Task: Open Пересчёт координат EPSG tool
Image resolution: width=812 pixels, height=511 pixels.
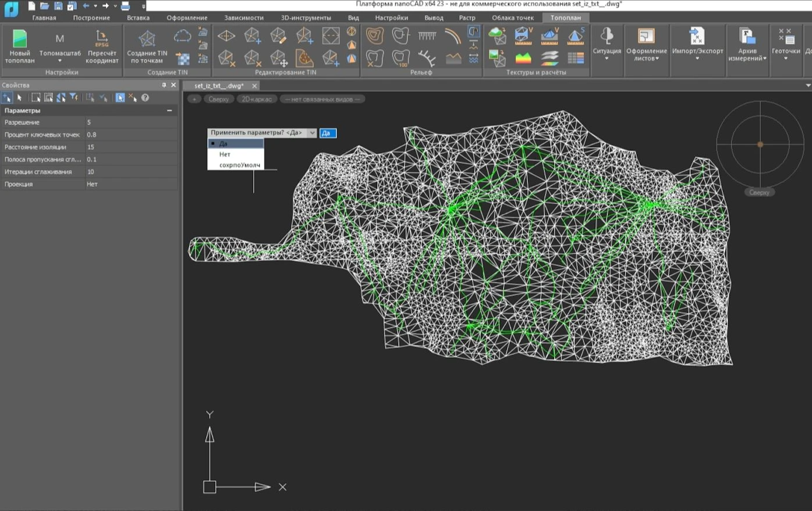Action: 102,38
